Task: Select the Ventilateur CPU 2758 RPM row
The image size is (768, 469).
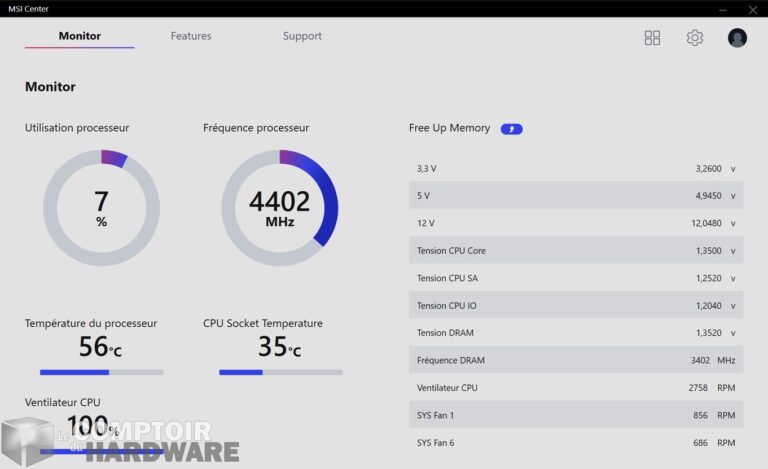Action: coord(576,387)
